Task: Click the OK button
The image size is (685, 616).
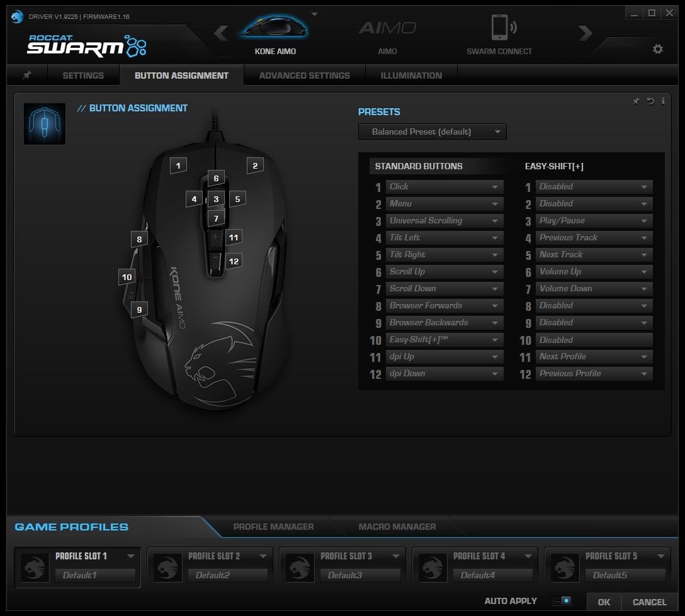Action: point(604,602)
